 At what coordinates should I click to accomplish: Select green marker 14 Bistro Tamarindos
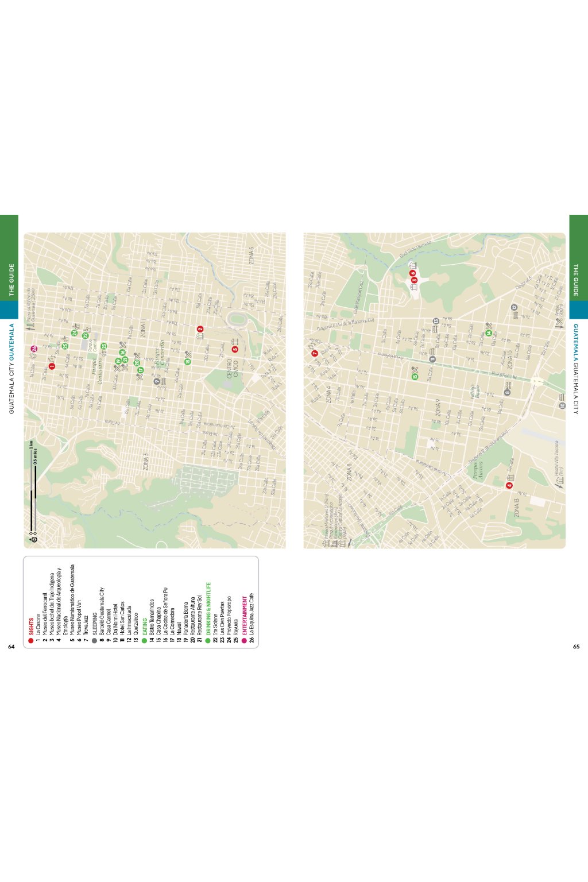pos(488,333)
